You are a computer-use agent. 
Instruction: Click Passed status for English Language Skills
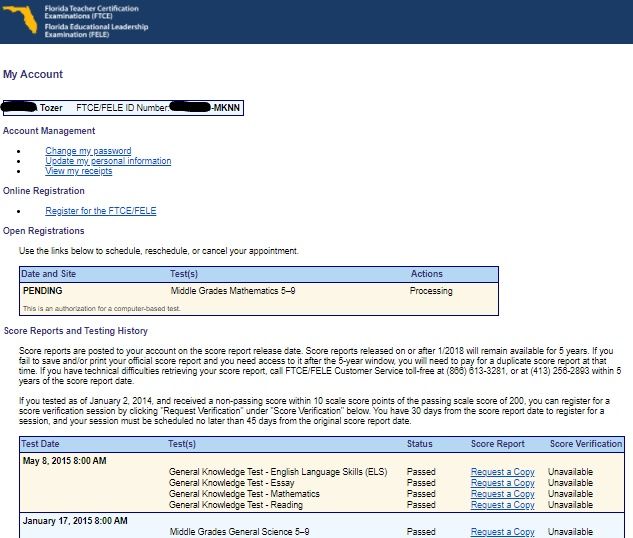point(421,472)
